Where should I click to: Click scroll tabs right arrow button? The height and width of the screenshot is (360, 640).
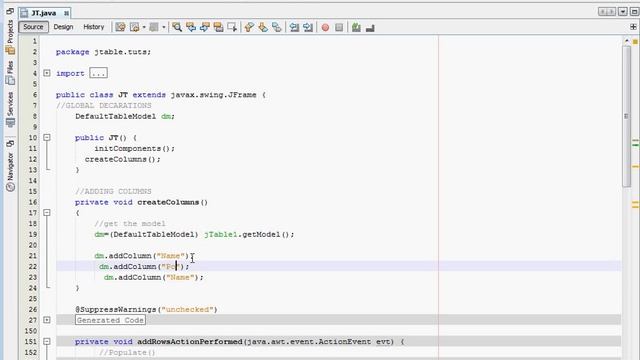pos(611,11)
